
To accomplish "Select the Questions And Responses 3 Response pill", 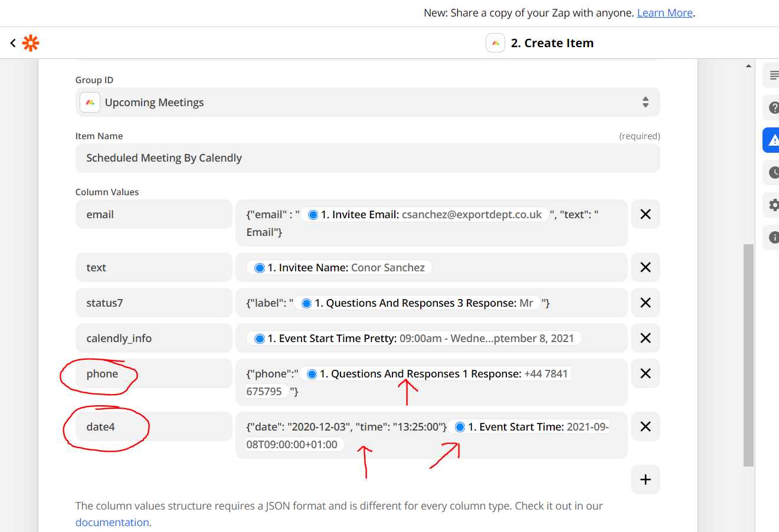I will point(417,303).
